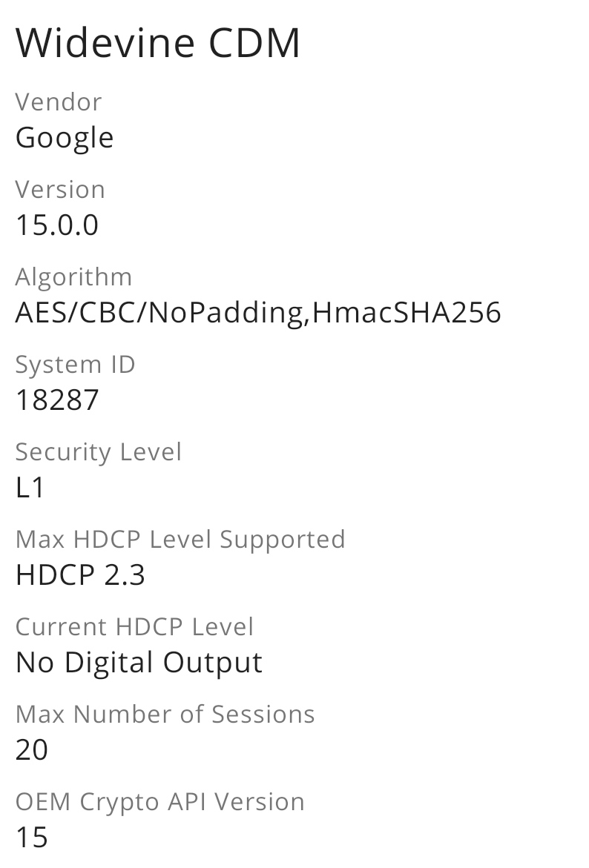Select OEM Crypto API value 15
This screenshot has height=868, width=589.
(x=32, y=837)
